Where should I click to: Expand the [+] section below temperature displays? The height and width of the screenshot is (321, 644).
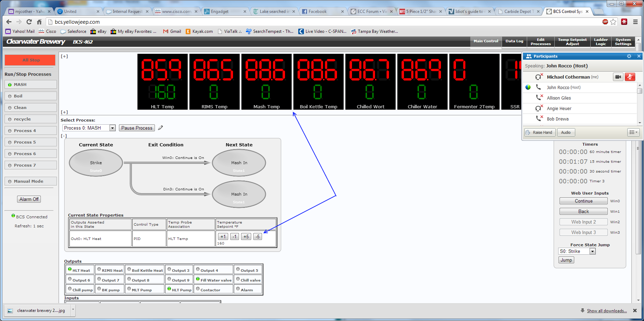64,112
